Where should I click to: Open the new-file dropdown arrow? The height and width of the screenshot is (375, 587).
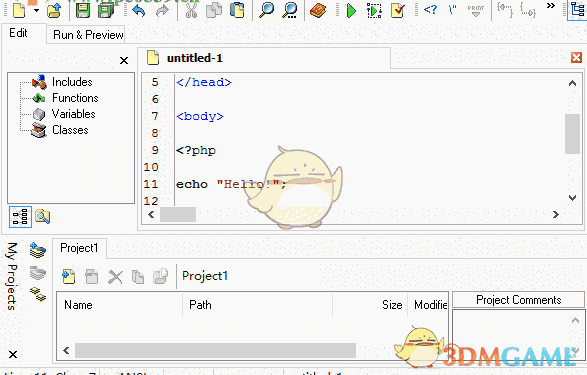36,10
